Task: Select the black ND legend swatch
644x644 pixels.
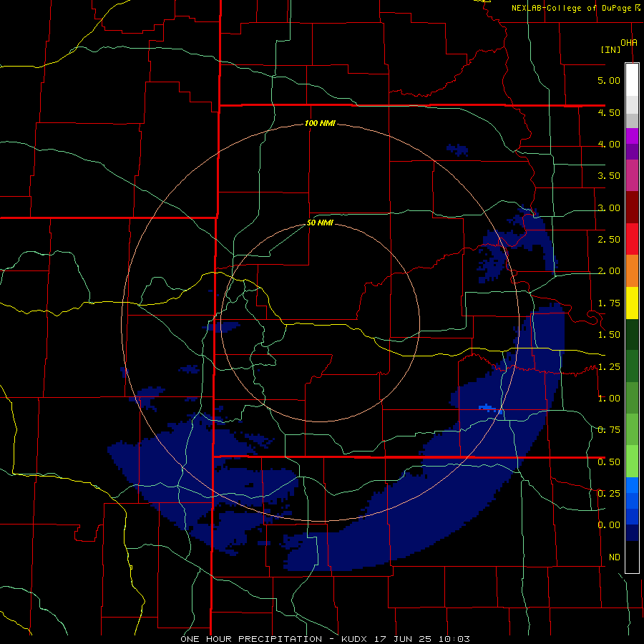Action: pos(632,557)
